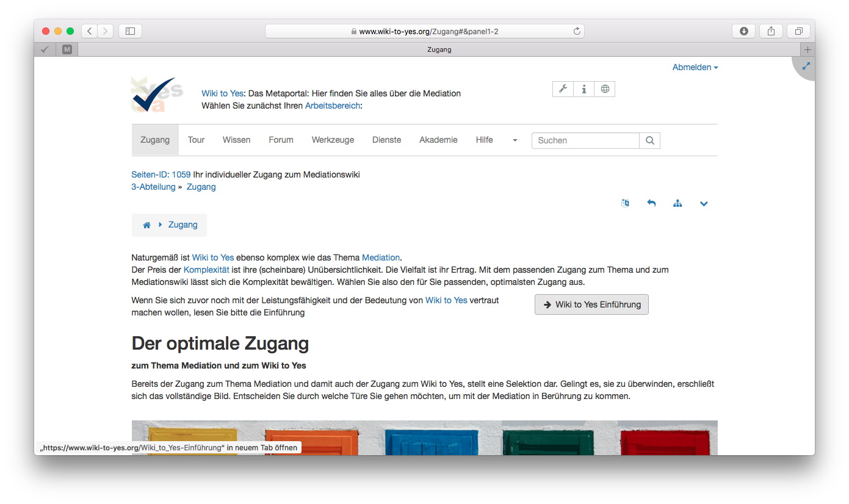Toggle fullscreen with the expand arrows icon
The width and height of the screenshot is (849, 504).
806,65
